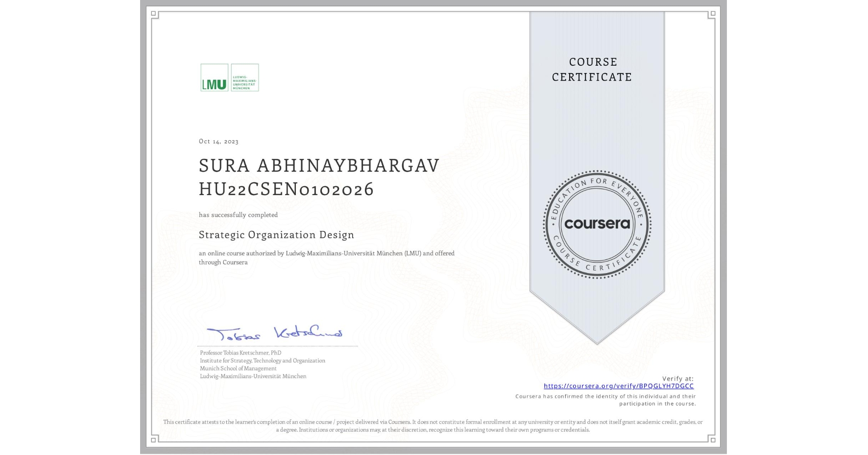Open the coursera.org verify link

tap(619, 386)
